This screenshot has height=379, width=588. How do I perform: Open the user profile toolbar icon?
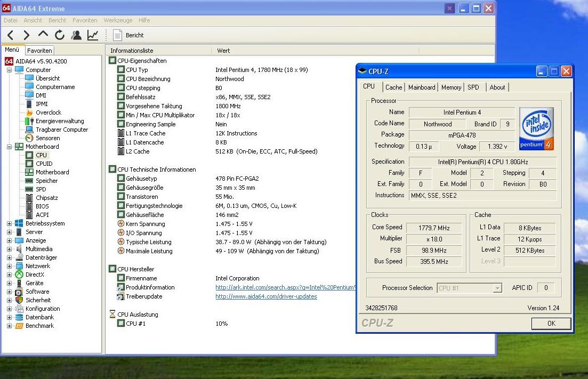[x=76, y=35]
